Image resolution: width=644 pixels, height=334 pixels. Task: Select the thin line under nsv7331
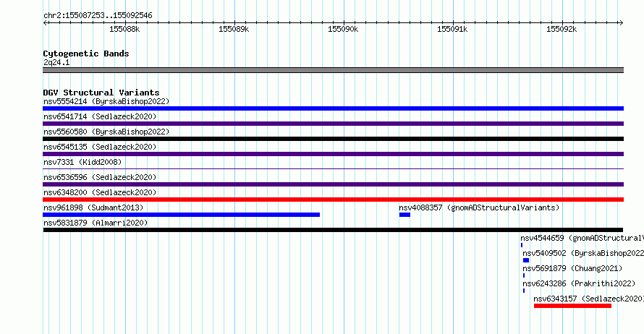coord(333,168)
